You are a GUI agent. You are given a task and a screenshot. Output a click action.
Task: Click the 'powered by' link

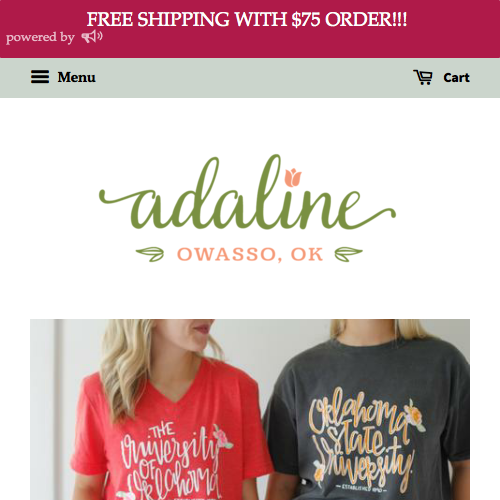(x=40, y=37)
